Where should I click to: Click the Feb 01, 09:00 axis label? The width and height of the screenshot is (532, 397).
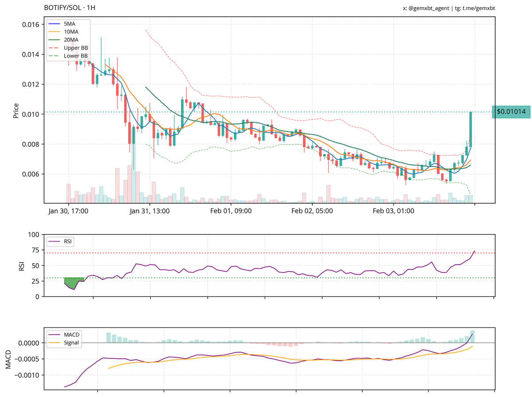[x=231, y=211]
